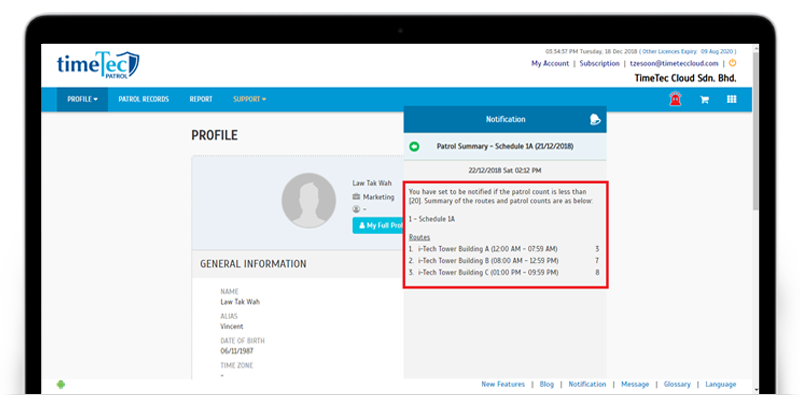Open the Subscription link
The height and width of the screenshot is (395, 800).
[599, 64]
